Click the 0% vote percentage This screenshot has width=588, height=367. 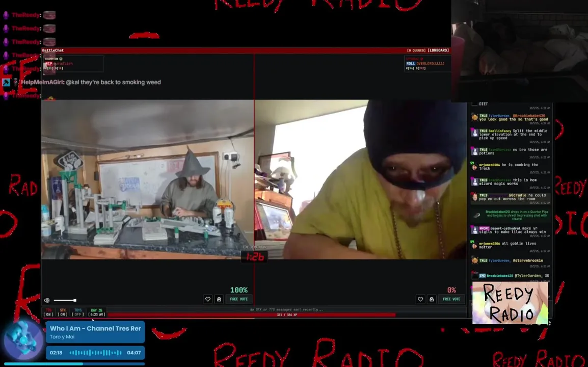[x=451, y=290]
